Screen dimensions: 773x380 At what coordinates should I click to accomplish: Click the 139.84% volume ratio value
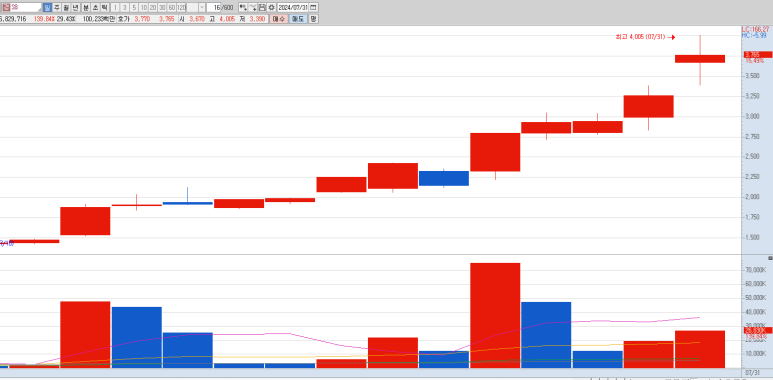44,19
